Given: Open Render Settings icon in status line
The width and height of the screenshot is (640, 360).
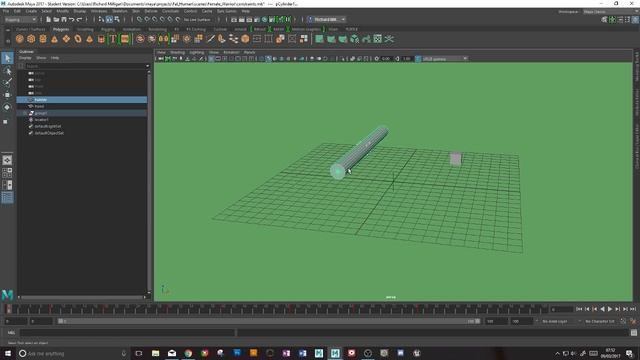Looking at the screenshot, I should click(257, 19).
